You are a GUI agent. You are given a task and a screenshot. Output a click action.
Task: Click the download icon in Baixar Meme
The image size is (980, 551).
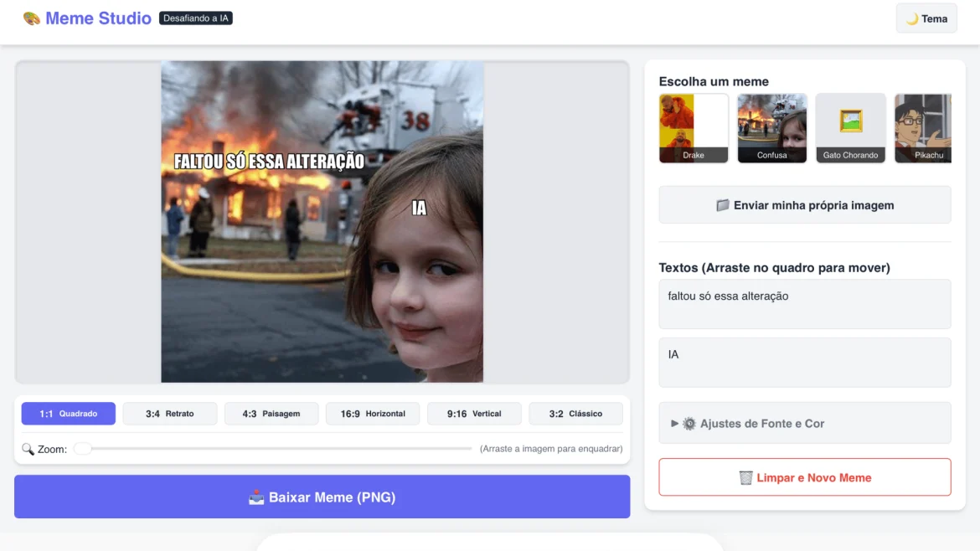point(256,497)
